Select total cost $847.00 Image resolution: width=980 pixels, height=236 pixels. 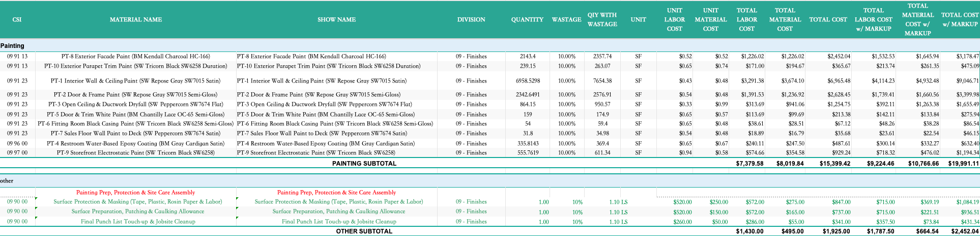pyautogui.click(x=841, y=202)
